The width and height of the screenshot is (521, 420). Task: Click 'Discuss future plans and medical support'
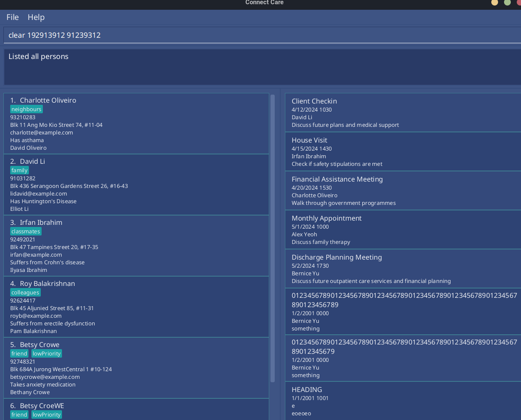click(x=345, y=125)
